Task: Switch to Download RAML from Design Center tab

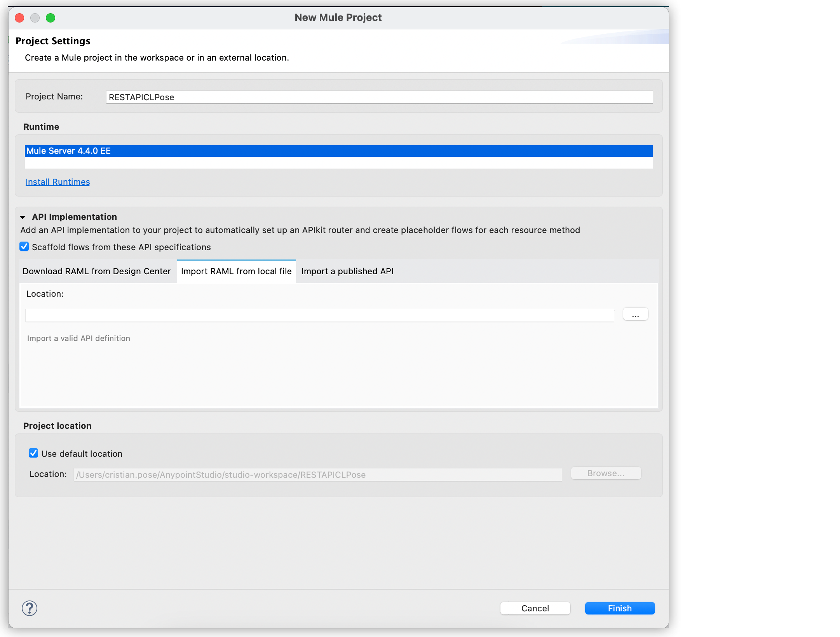Action: click(96, 271)
